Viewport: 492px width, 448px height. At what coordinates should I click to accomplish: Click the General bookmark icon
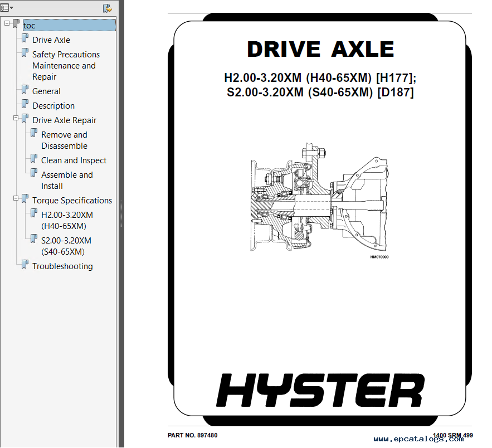click(x=25, y=89)
